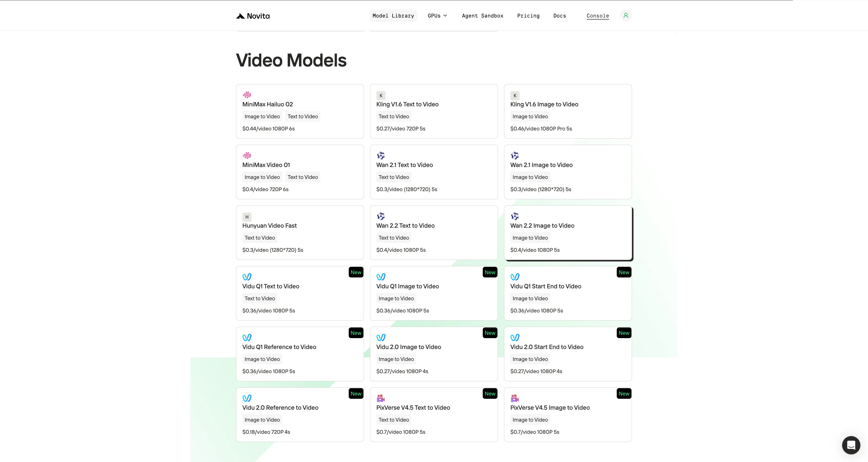Click the New badge on Vidu Q1 Image to Video

pyautogui.click(x=490, y=272)
